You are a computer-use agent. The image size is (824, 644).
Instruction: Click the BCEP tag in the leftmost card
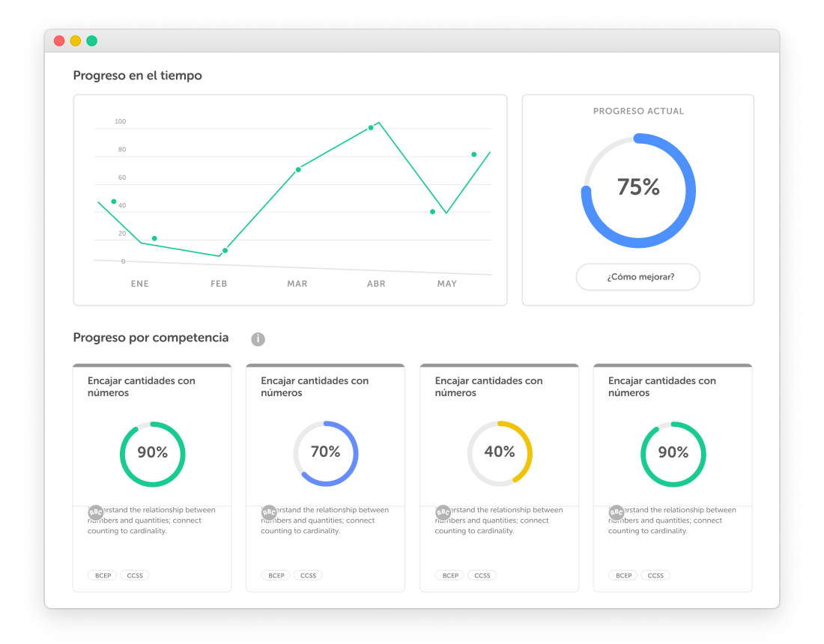coord(103,575)
